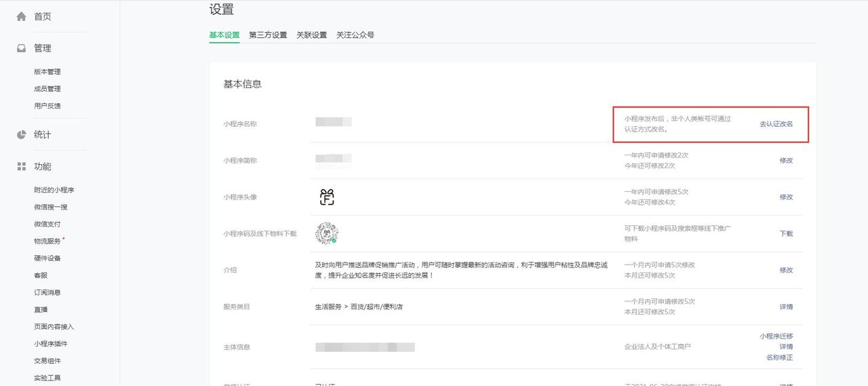Open 小程序插件 in the sidebar
The image size is (868, 386).
[51, 344]
